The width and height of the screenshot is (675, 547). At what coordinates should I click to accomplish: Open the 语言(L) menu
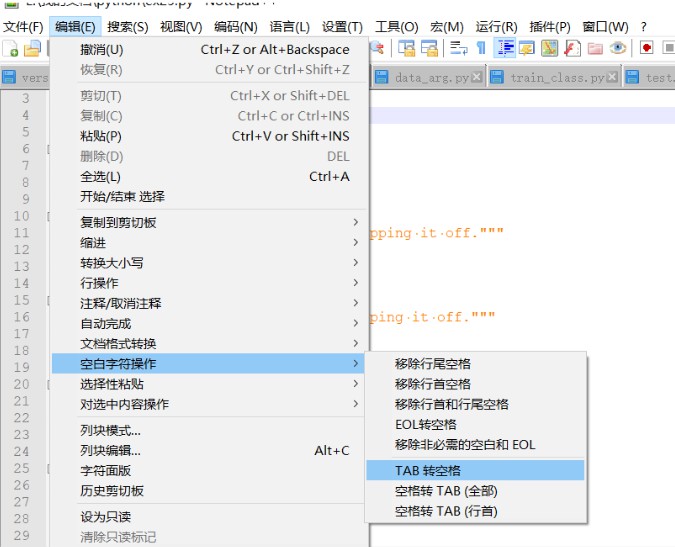pos(289,27)
